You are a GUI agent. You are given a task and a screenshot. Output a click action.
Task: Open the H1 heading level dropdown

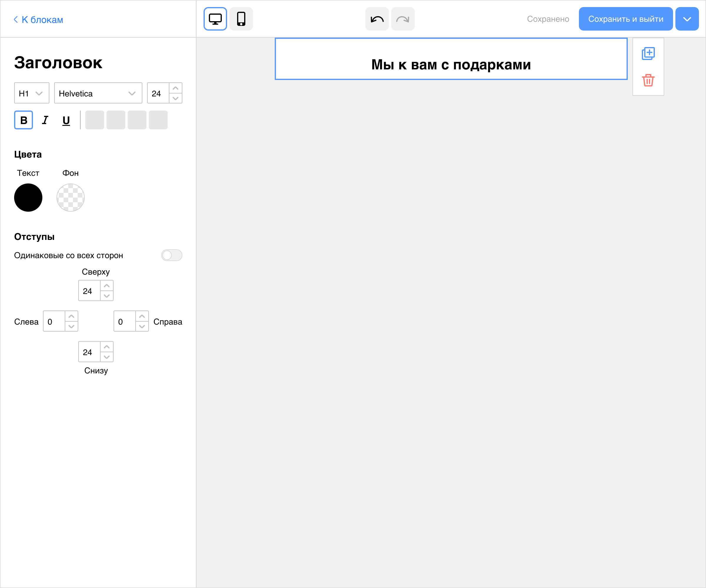pyautogui.click(x=31, y=93)
